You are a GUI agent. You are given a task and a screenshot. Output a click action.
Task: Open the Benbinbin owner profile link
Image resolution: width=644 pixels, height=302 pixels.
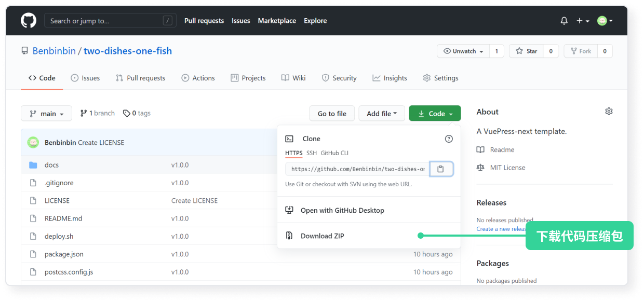tap(54, 51)
